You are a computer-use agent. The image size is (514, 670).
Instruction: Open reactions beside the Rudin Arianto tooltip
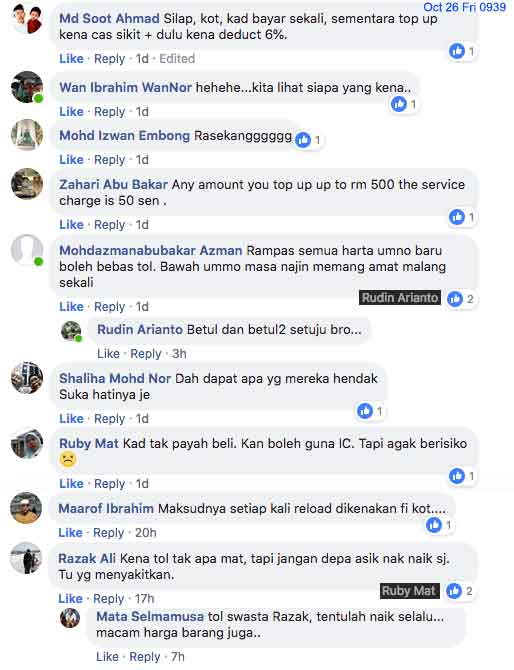click(461, 299)
